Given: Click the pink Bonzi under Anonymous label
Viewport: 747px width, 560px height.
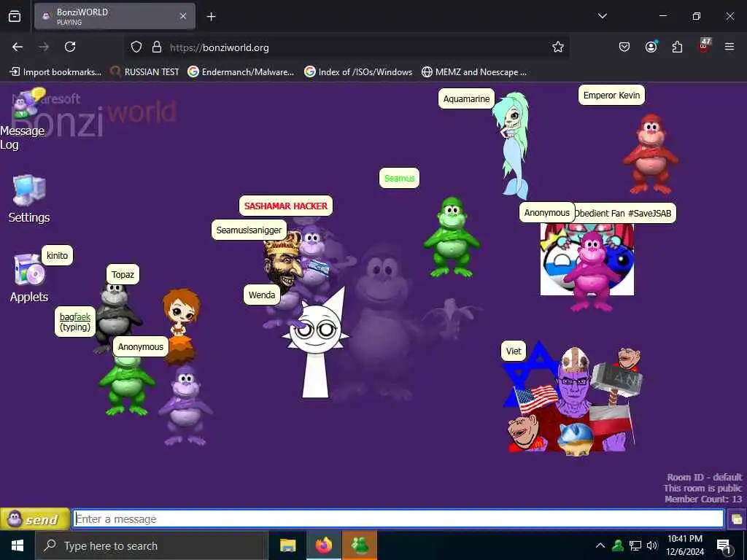Looking at the screenshot, I should click(x=591, y=271).
